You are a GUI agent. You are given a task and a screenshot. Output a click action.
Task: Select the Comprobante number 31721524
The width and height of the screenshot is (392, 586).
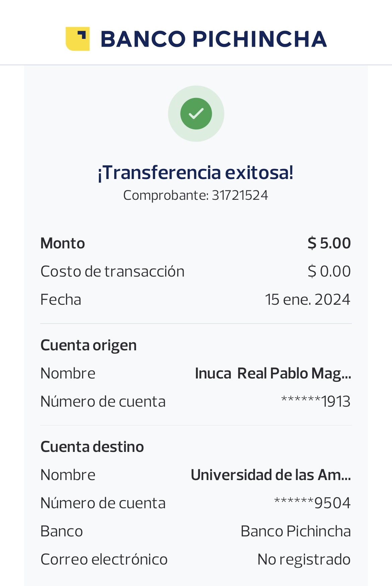coord(240,195)
